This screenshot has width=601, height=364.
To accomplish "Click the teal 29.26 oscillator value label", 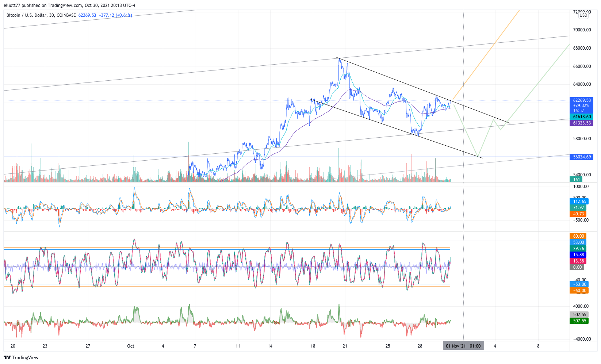I will tap(578, 249).
